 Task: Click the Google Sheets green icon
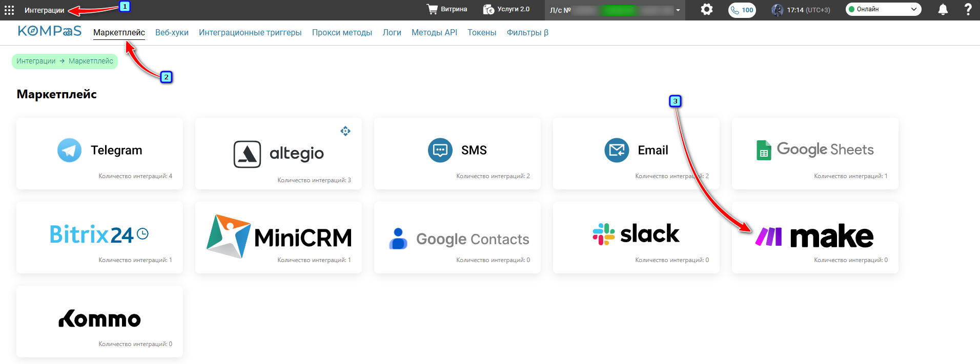(x=764, y=150)
